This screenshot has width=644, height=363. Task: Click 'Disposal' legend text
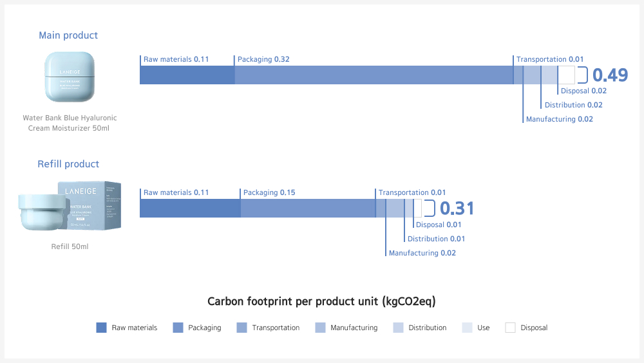(x=534, y=328)
